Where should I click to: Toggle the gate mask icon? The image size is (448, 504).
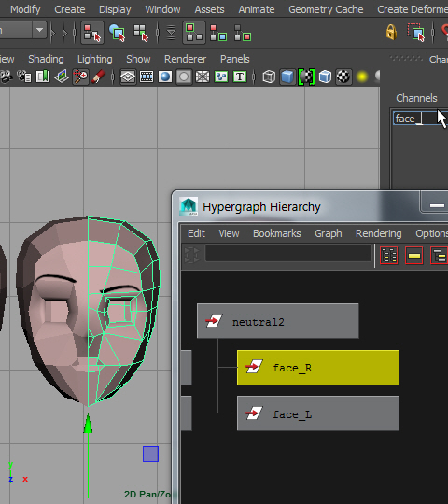pyautogui.click(x=184, y=77)
